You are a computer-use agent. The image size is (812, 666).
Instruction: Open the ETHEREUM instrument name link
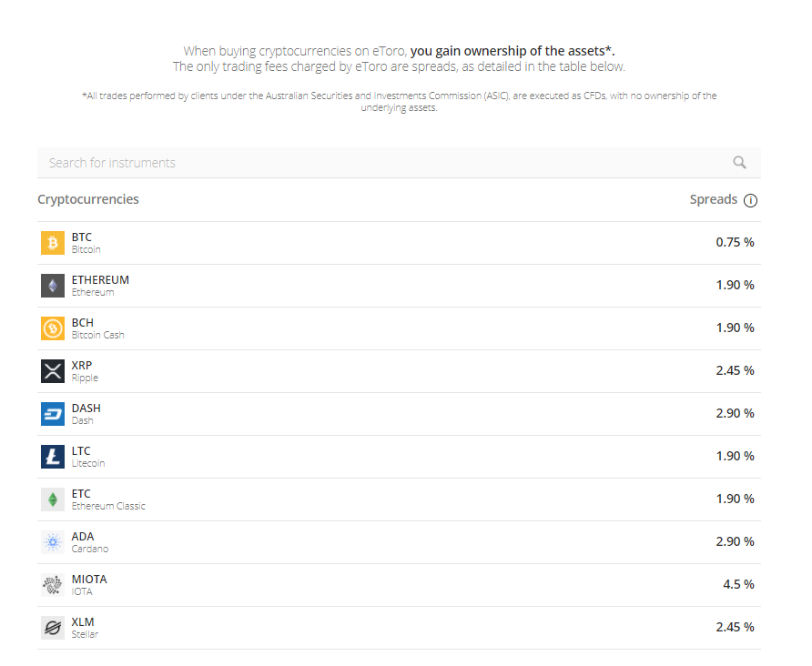tap(100, 280)
